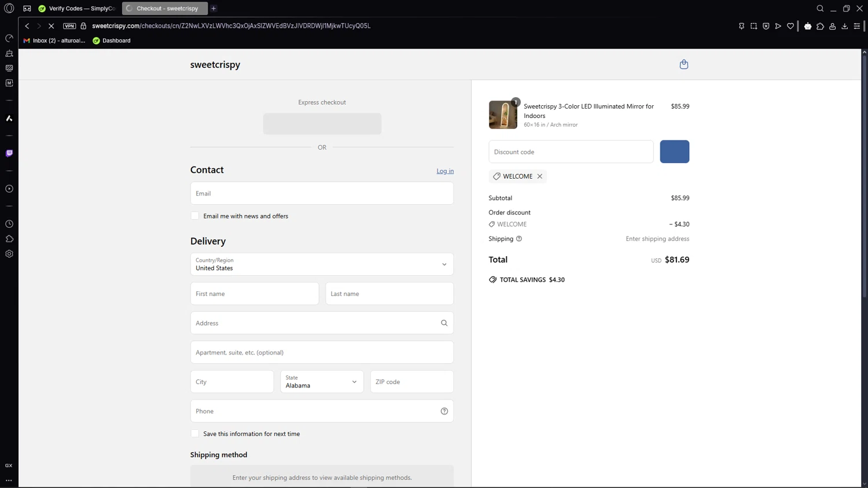Focus the ZIP code field

pos(412,382)
